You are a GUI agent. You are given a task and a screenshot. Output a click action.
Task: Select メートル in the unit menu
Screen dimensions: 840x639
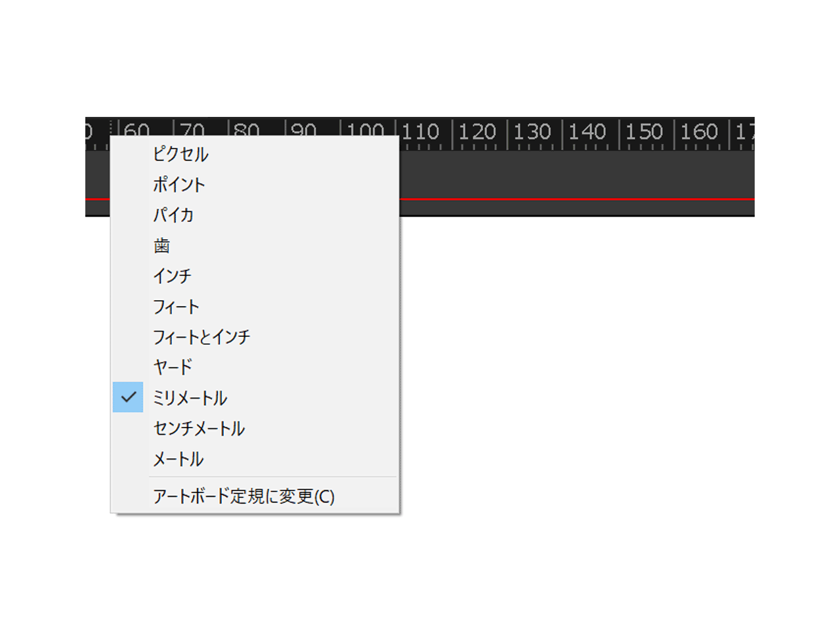255,458
